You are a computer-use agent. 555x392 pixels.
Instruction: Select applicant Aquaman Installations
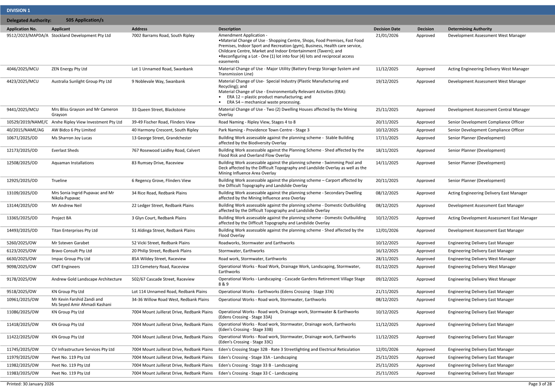73,163
